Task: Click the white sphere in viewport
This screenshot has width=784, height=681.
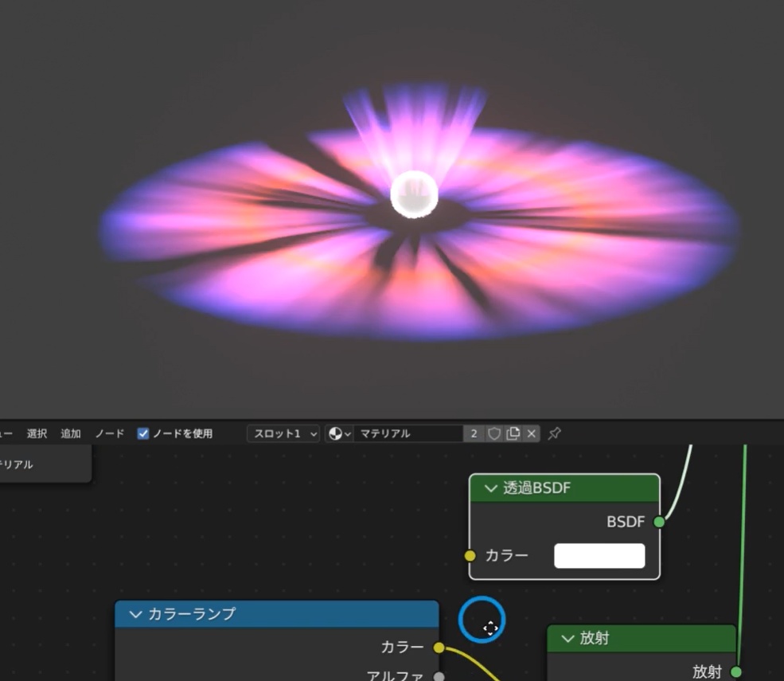Action: (x=414, y=194)
